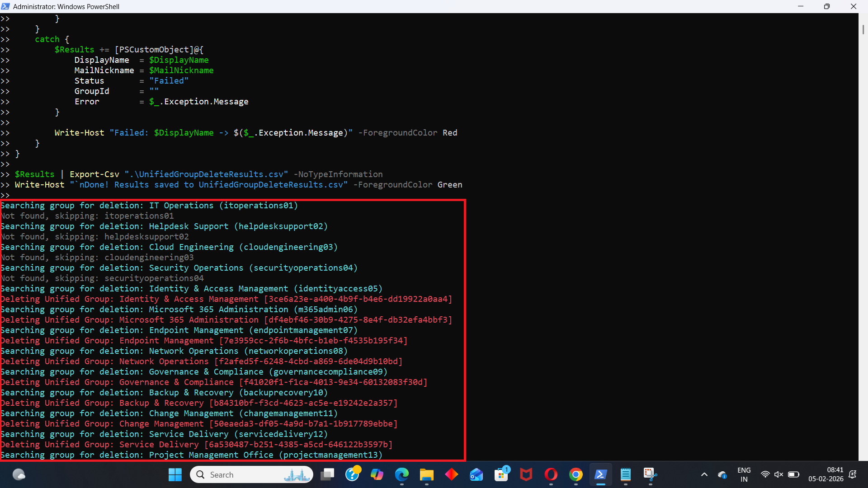
Task: Toggle muted volume icon in tray
Action: click(x=778, y=474)
